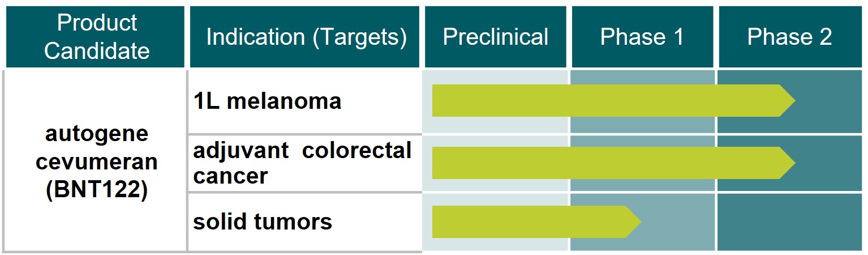
Task: Click the Phase 1 bar segment for adjuvant colorectal cancer
Action: click(x=642, y=163)
